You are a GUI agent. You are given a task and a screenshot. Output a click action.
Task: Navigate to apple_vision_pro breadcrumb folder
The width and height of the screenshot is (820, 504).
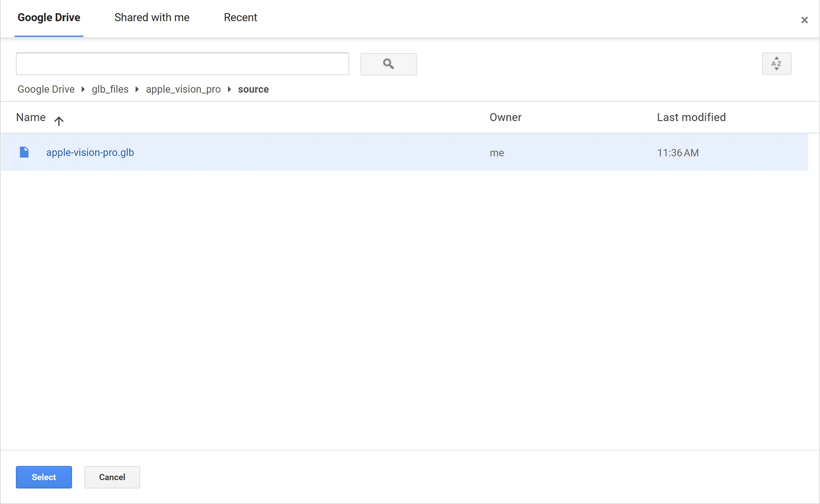click(183, 89)
